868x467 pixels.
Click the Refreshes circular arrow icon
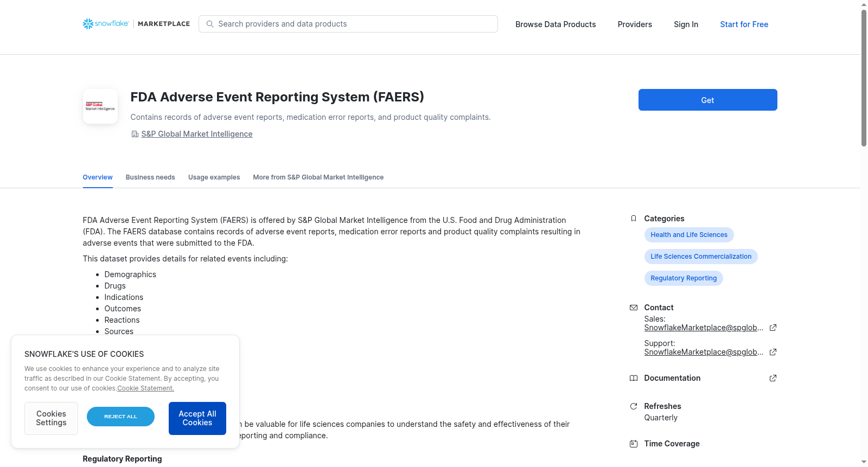click(634, 406)
